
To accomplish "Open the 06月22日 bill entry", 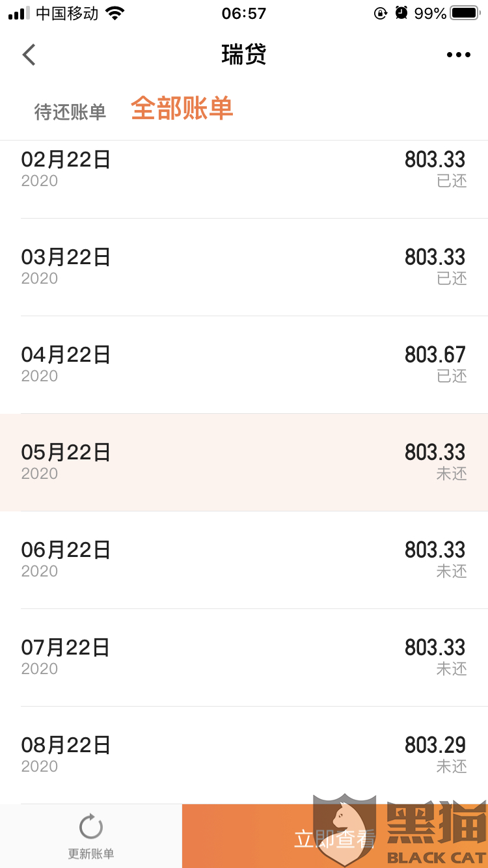I will [x=244, y=560].
